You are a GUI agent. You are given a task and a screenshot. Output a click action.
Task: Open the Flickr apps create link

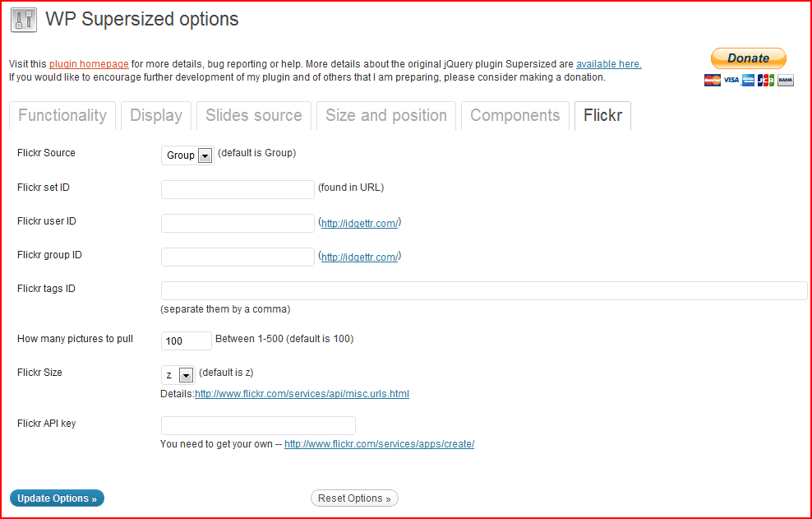tap(379, 444)
